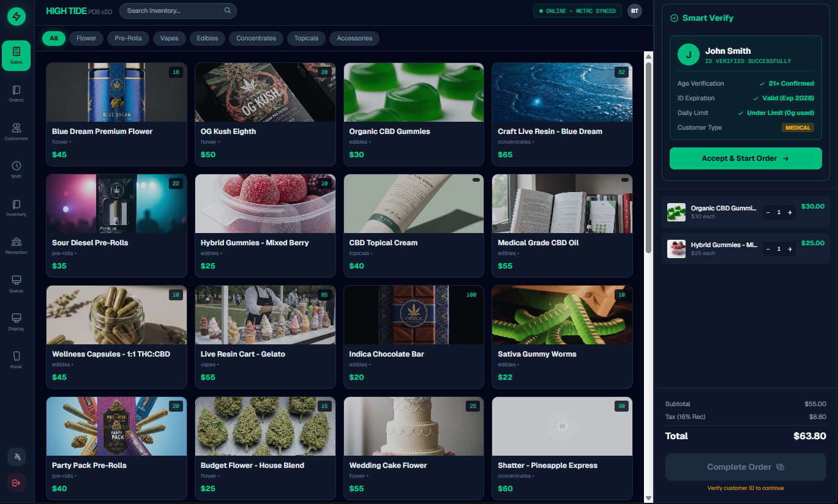Select the All category filter
Viewport: 838px width, 504px height.
pos(54,39)
